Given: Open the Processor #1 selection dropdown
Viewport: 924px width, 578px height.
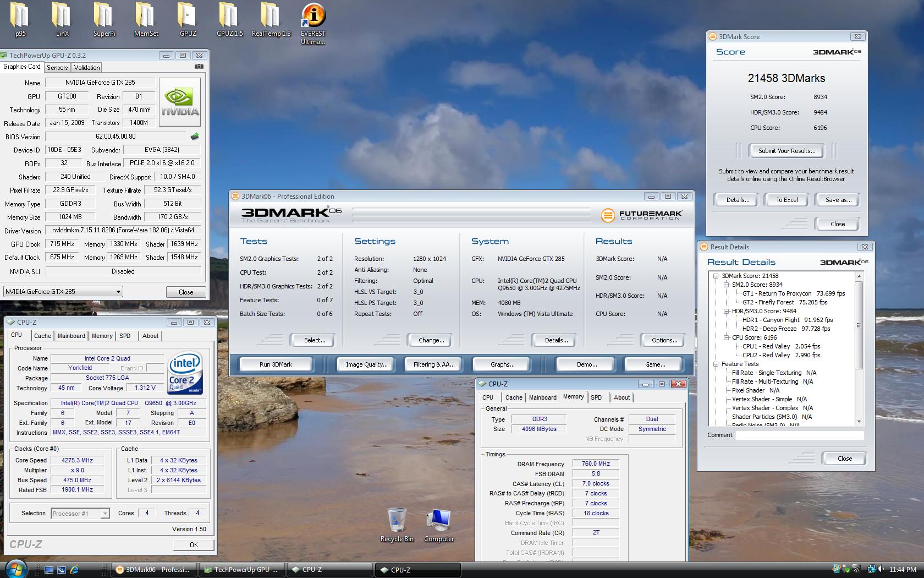Looking at the screenshot, I should point(80,514).
